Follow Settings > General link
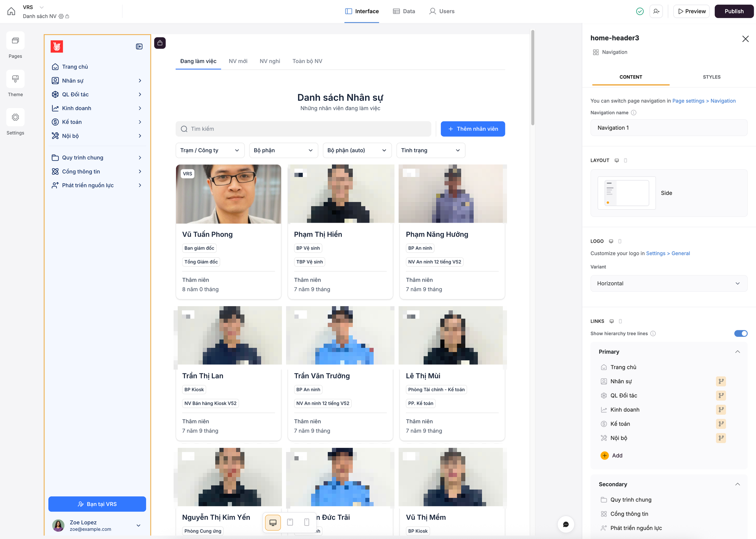This screenshot has width=756, height=539. coord(668,254)
